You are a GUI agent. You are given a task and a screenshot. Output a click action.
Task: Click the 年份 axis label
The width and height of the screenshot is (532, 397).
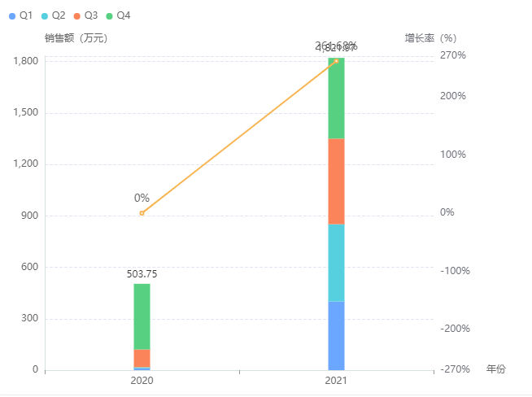[x=495, y=369]
